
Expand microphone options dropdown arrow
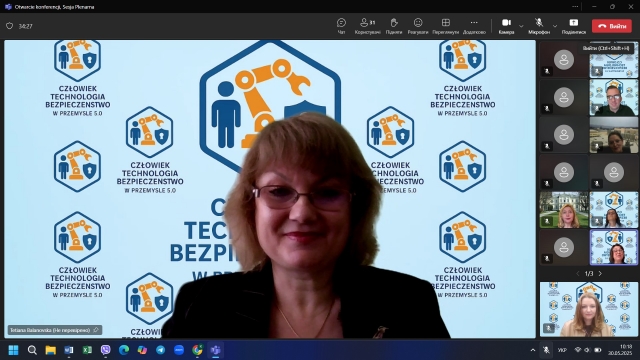pos(555,26)
